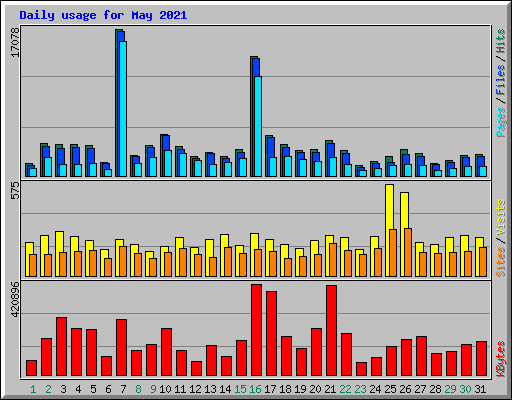Viewport: 512px width, 400px height.
Task: Click the day 22 label on x-axis
Action: 345,389
